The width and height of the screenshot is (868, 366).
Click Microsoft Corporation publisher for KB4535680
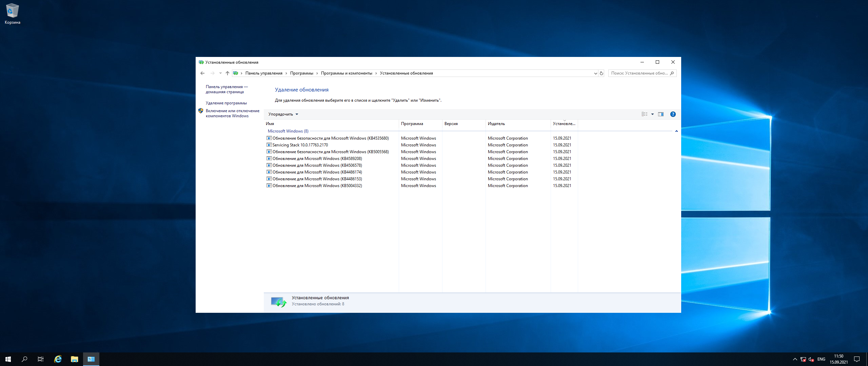pos(508,138)
